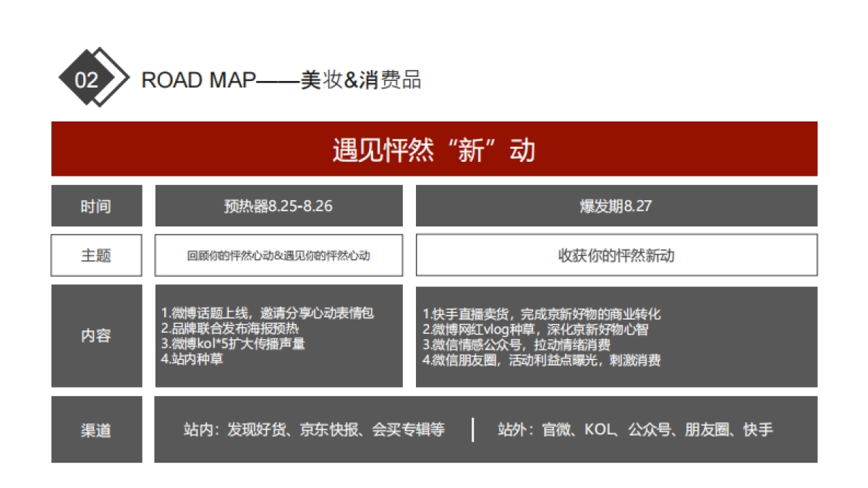The height and width of the screenshot is (488, 868).
Task: Select the 回顾你的怦然心动 theme box
Action: pyautogui.click(x=278, y=254)
